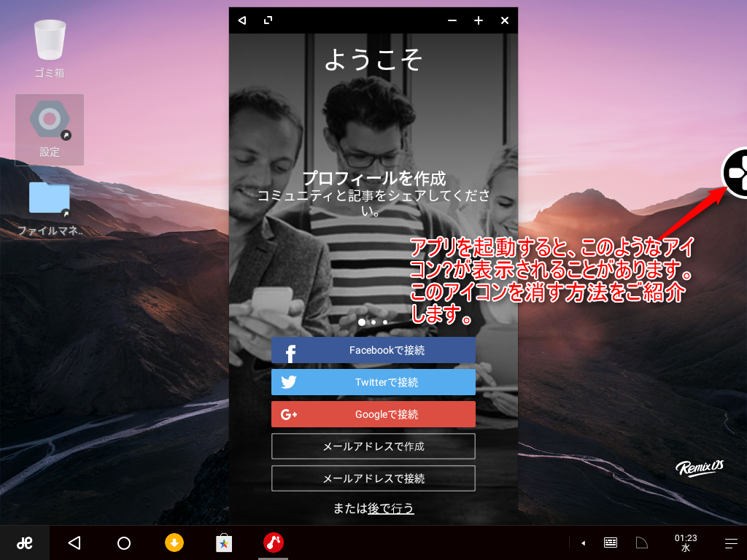
Task: Connect with Facebookで接続 button
Action: click(373, 350)
